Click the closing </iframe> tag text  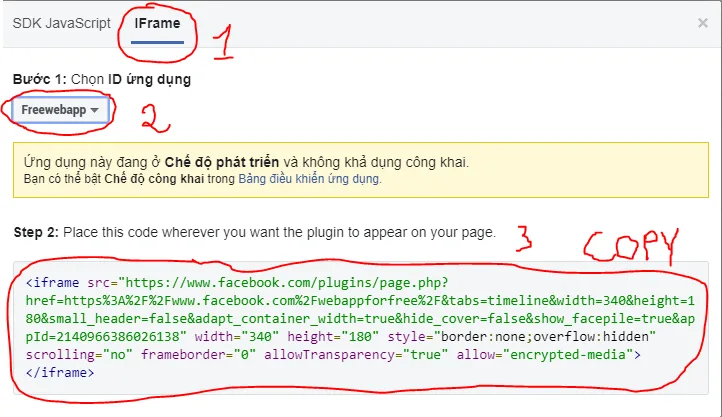pos(60,372)
